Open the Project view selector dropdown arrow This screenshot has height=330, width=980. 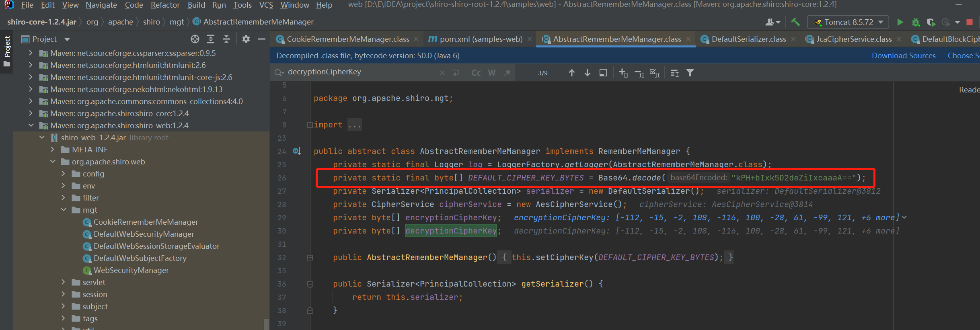67,39
